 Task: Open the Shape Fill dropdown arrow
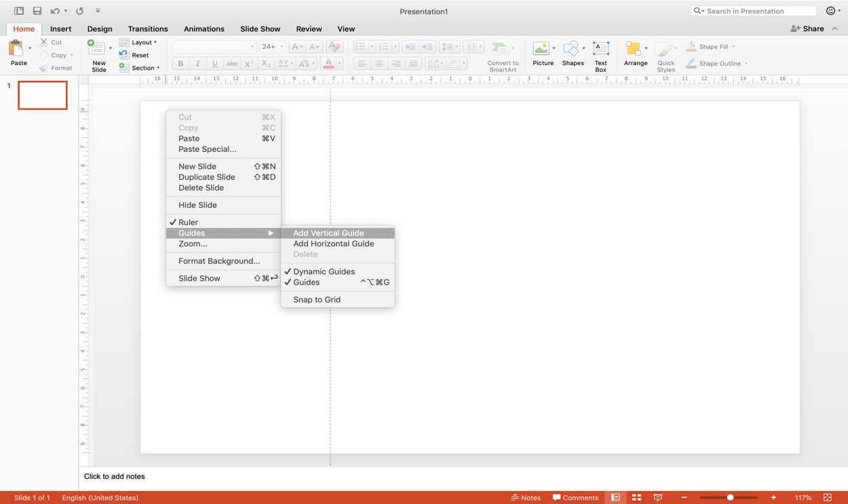[733, 47]
